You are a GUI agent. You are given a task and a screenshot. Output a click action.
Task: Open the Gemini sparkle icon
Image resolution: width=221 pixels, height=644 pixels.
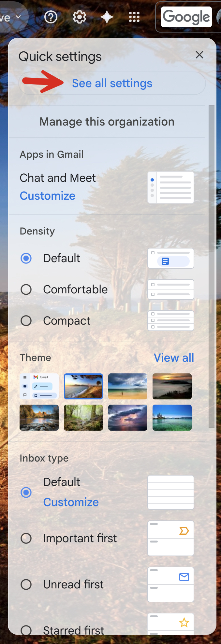[x=107, y=17]
